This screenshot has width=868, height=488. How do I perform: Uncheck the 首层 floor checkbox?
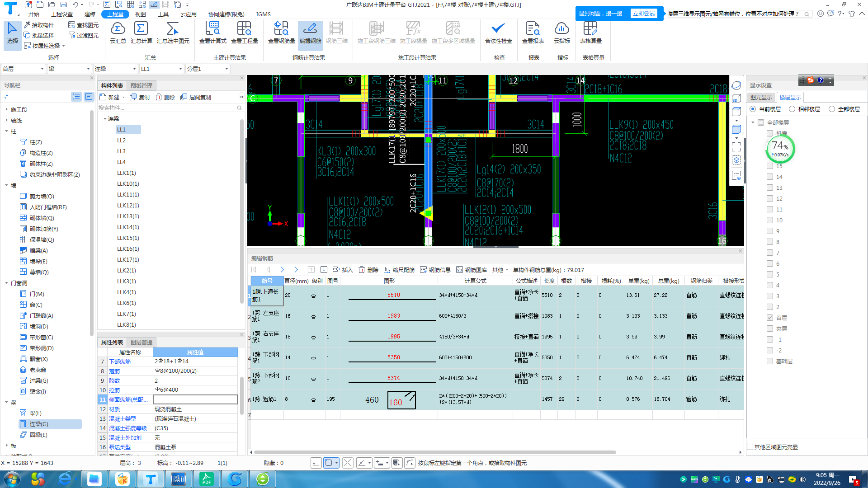(x=770, y=318)
